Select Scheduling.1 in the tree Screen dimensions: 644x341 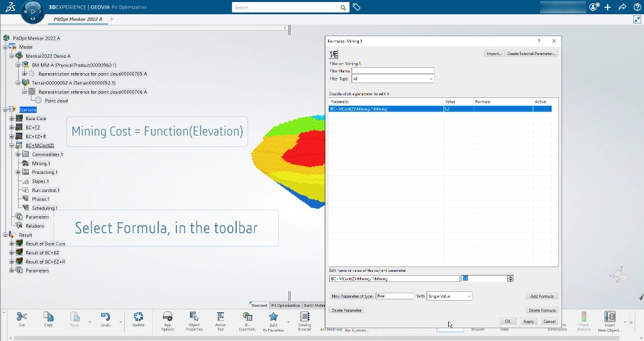click(x=45, y=208)
